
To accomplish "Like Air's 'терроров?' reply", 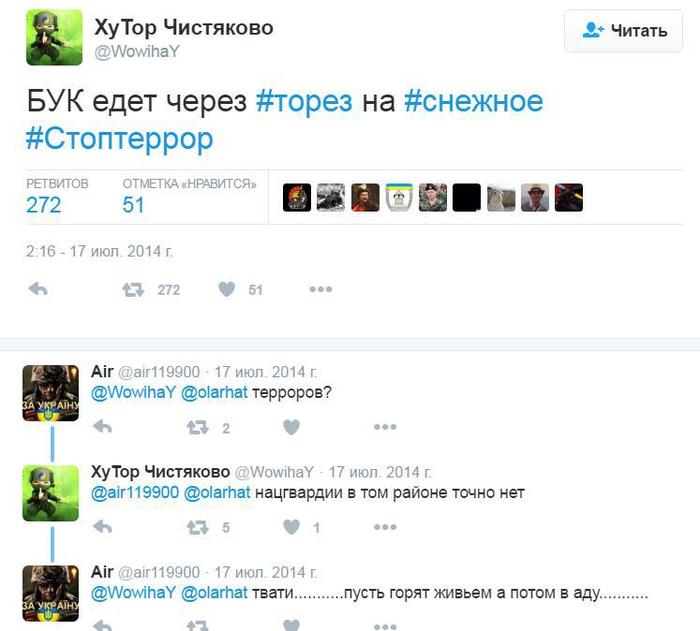I will click(291, 427).
